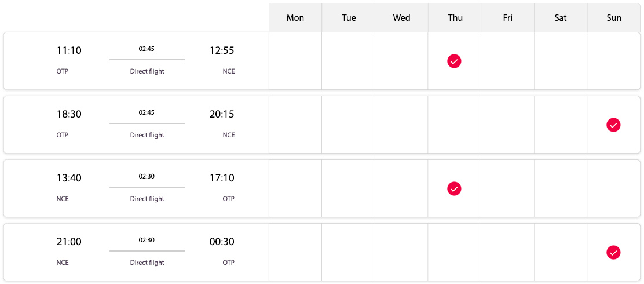The image size is (644, 284).
Task: Select the Wed column header
Action: coord(402,17)
